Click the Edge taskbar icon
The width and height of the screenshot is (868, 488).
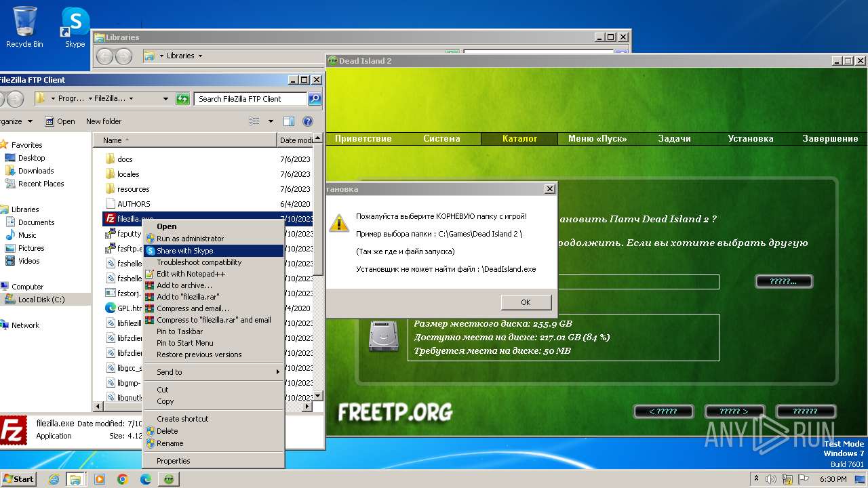tap(145, 479)
